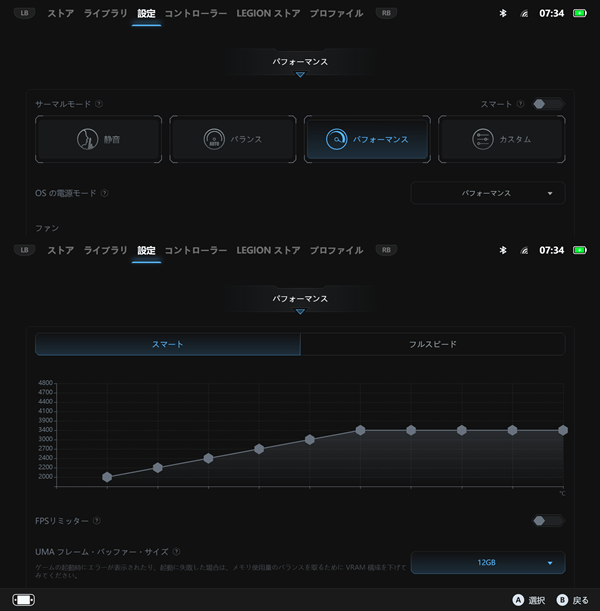Select the fan curve point at 2000 RPM
Image resolution: width=600 pixels, height=611 pixels.
pos(107,477)
